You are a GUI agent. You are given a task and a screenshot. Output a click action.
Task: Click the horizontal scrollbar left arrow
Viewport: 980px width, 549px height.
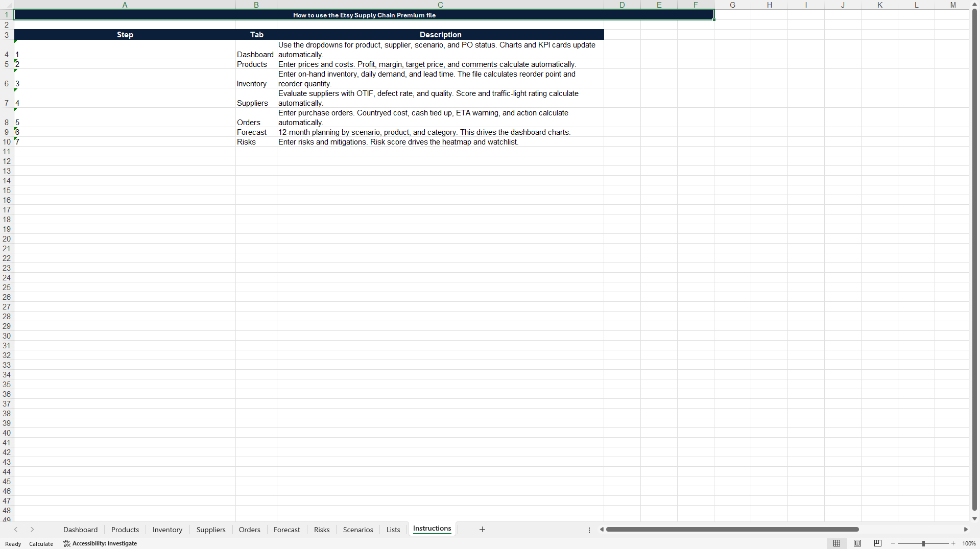tap(602, 530)
